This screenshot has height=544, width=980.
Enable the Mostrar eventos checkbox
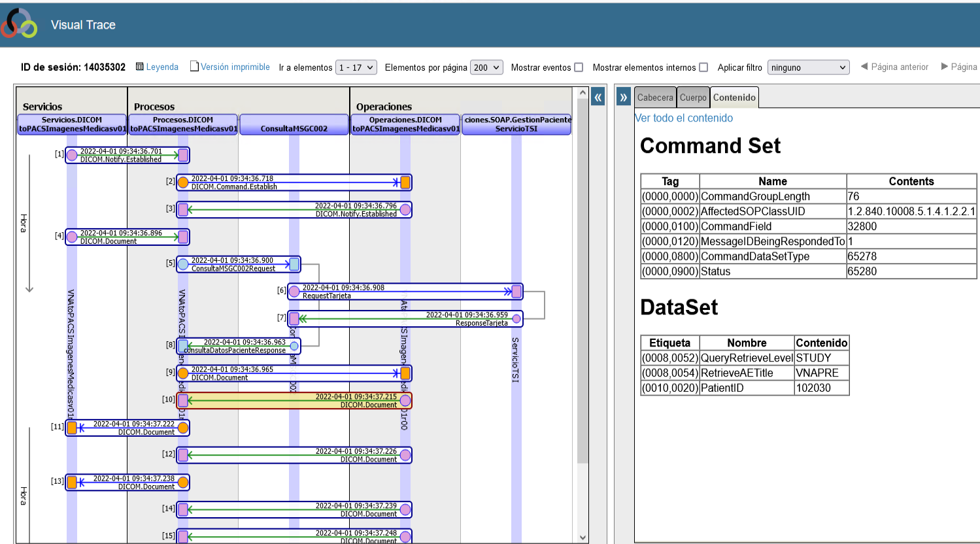click(x=579, y=67)
